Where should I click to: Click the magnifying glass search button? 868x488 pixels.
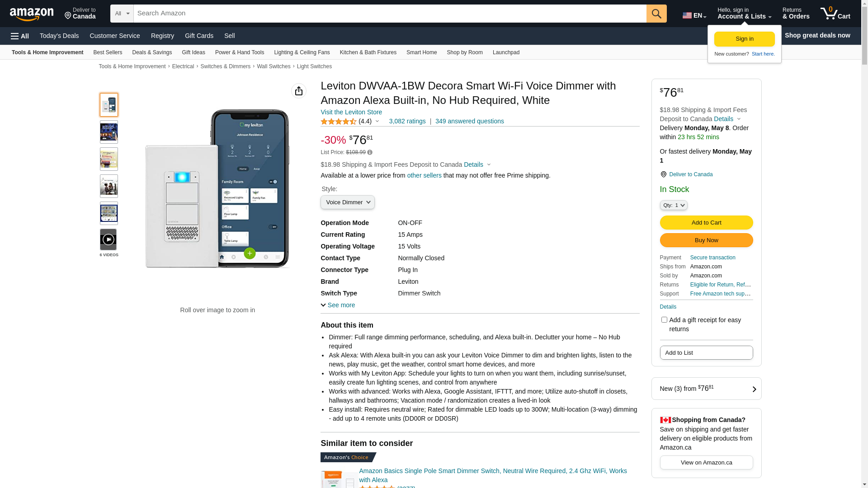tap(656, 14)
